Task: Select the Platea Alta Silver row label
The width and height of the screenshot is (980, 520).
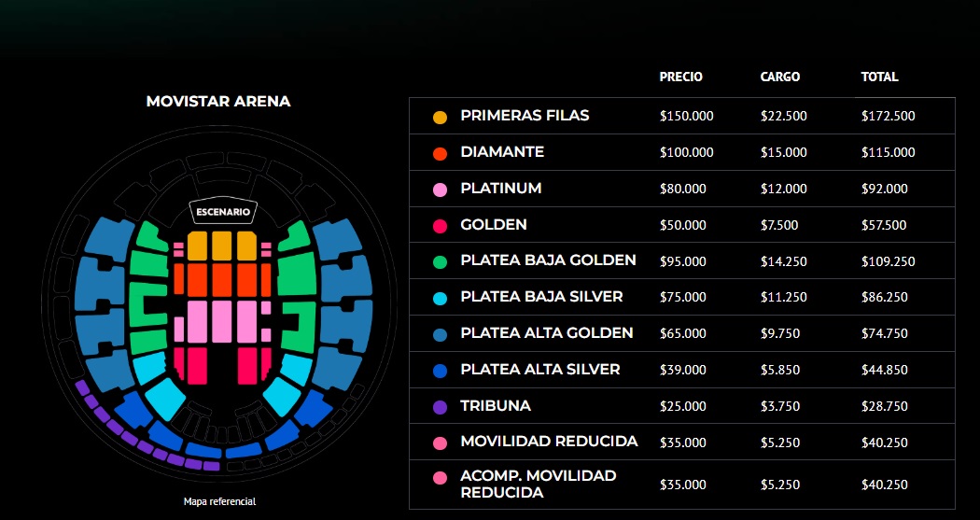Action: click(539, 370)
